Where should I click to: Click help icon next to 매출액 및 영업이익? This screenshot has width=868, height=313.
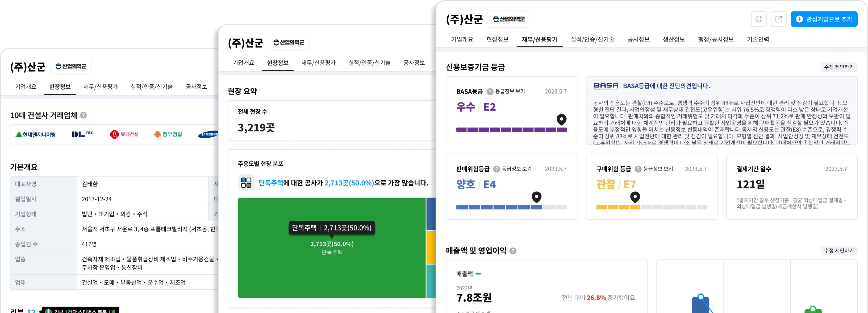[513, 251]
